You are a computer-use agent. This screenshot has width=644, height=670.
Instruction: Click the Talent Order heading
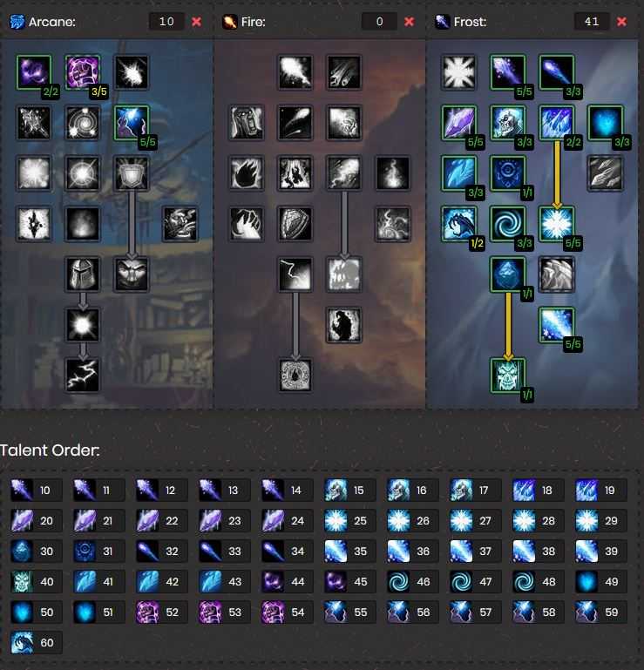tap(50, 450)
